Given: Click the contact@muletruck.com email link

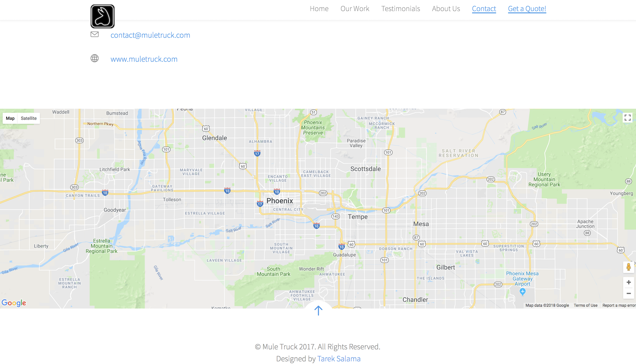Looking at the screenshot, I should [x=150, y=35].
